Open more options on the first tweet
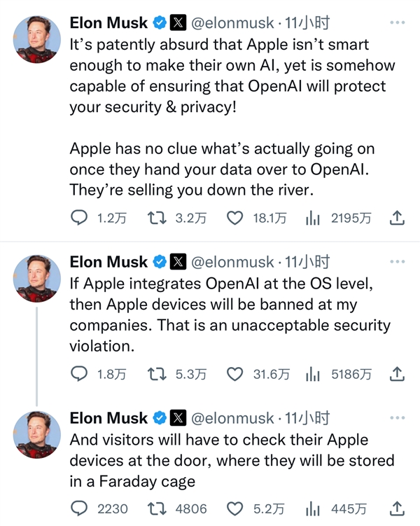The image size is (420, 526). point(397,23)
